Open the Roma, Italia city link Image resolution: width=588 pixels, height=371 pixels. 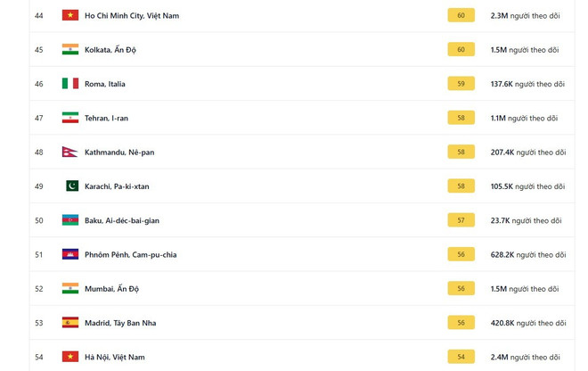pyautogui.click(x=105, y=84)
